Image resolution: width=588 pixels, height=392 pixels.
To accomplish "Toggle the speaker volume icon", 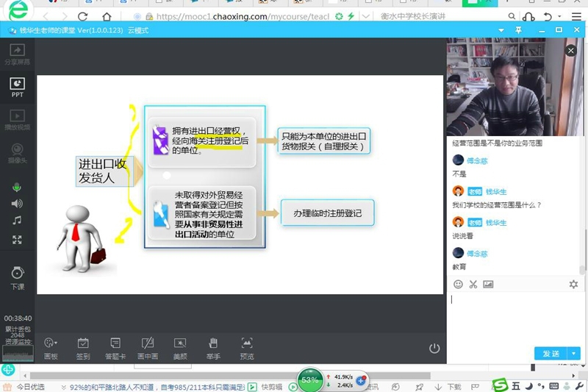I will coord(17,204).
